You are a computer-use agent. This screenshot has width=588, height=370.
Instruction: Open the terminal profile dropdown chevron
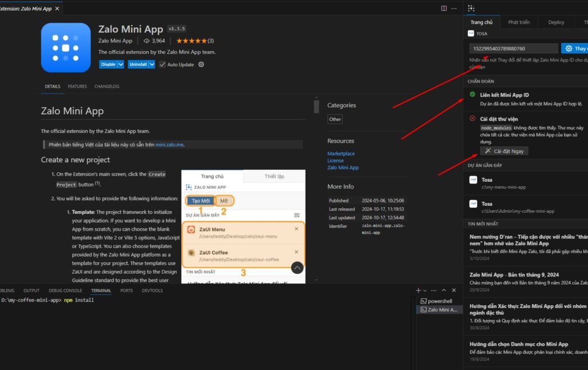(x=425, y=290)
